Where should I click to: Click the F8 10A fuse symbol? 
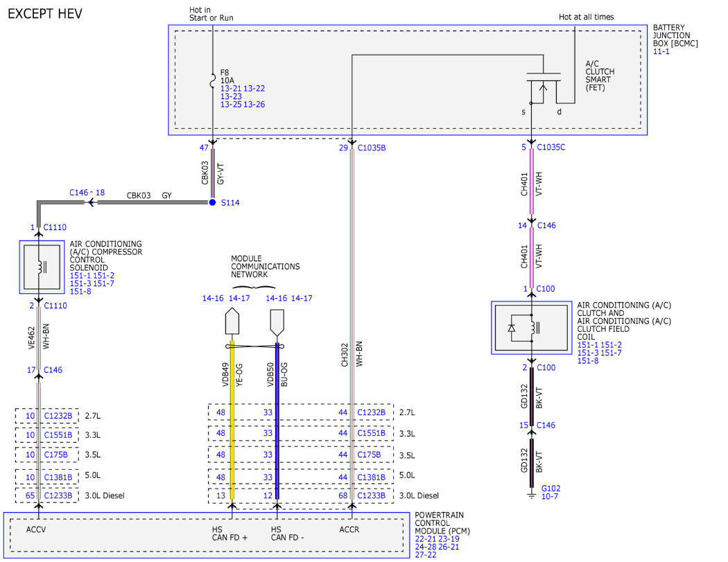213,80
